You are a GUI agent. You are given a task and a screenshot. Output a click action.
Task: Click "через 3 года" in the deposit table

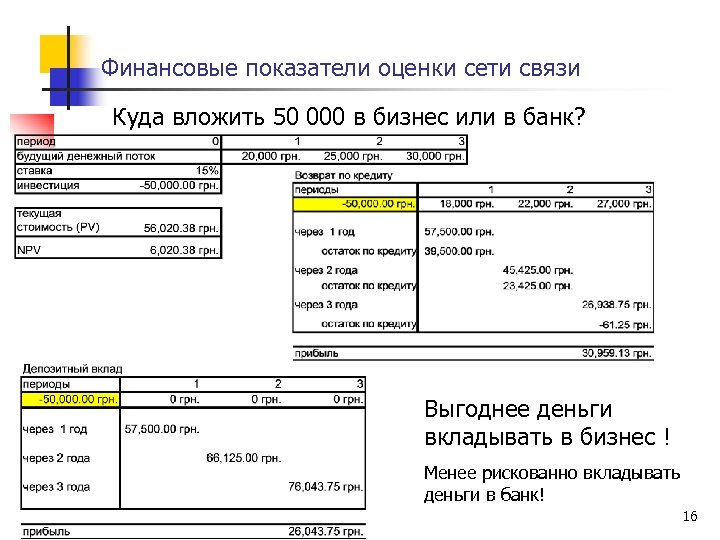pos(56,487)
